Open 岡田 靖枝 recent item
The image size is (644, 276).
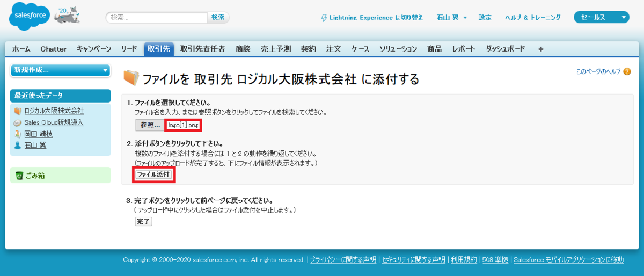click(x=39, y=134)
